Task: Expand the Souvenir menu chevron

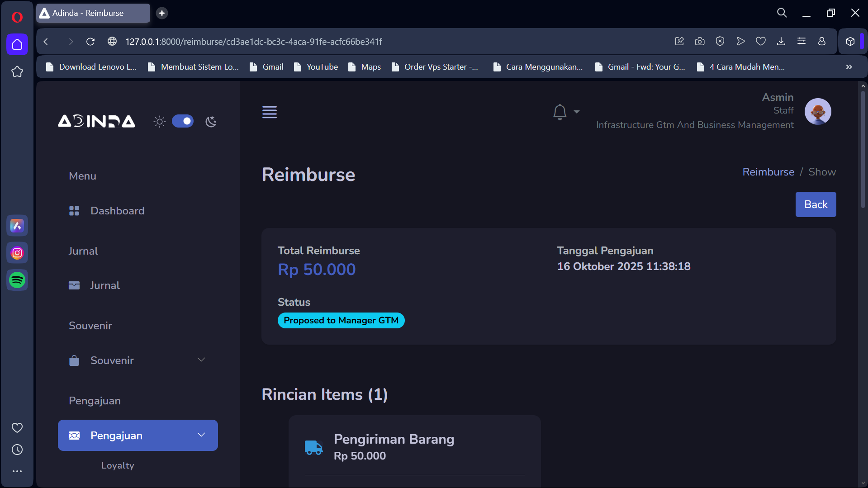Action: pos(201,360)
